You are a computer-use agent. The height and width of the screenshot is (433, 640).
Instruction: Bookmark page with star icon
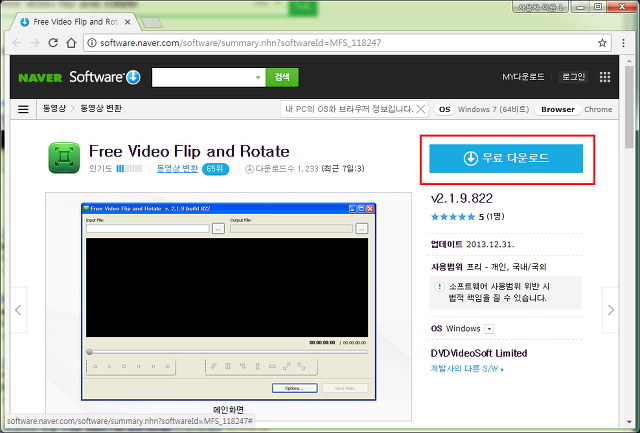coord(602,43)
